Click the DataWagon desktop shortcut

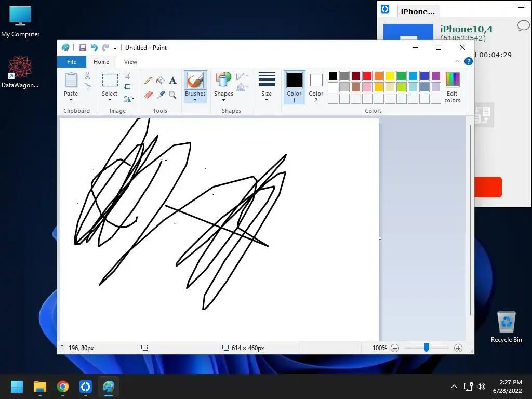tap(20, 72)
